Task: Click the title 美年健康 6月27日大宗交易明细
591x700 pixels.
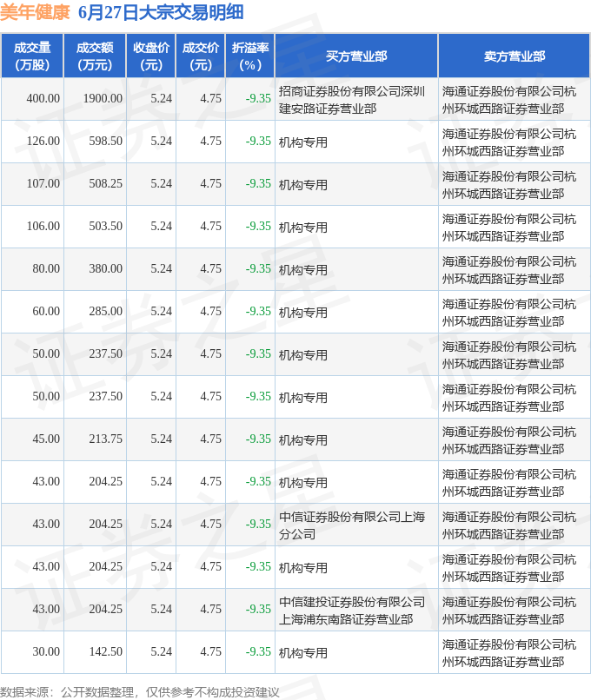Action: (122, 12)
